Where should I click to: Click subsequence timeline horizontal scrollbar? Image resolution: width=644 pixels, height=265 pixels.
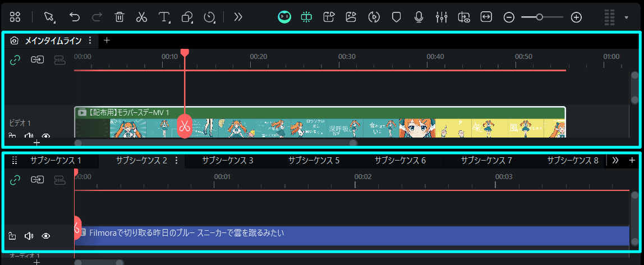tap(99, 263)
